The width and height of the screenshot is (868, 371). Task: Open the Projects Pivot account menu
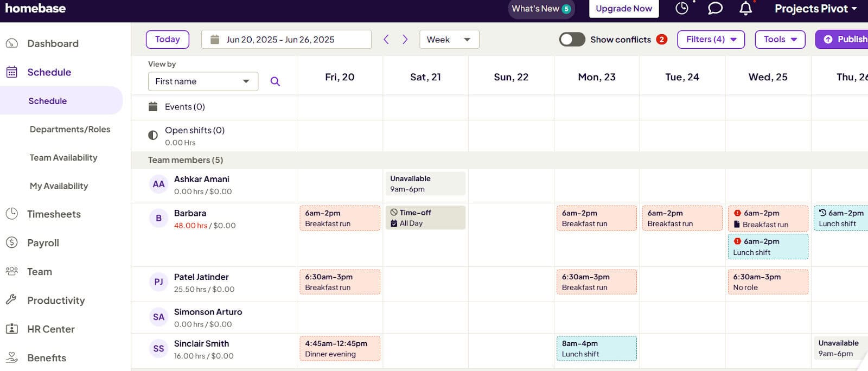(x=816, y=8)
